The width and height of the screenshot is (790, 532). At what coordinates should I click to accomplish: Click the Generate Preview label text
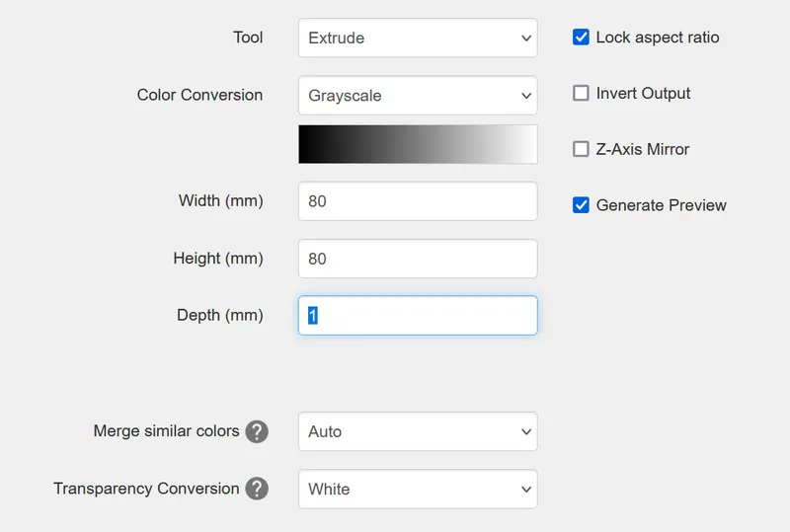(x=661, y=205)
